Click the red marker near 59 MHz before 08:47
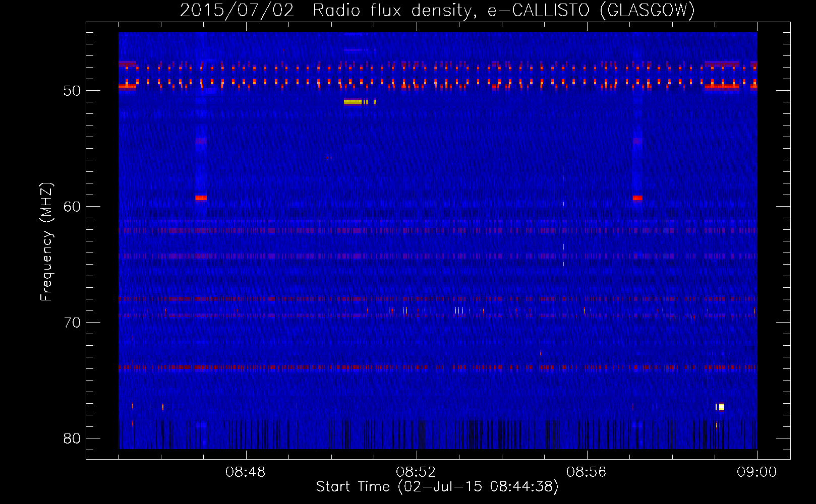 pyautogui.click(x=201, y=198)
